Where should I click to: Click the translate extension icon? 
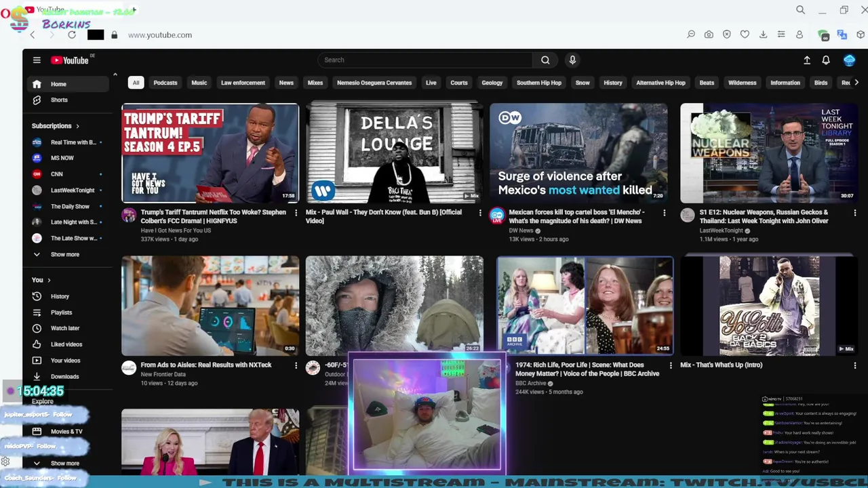pos(842,35)
